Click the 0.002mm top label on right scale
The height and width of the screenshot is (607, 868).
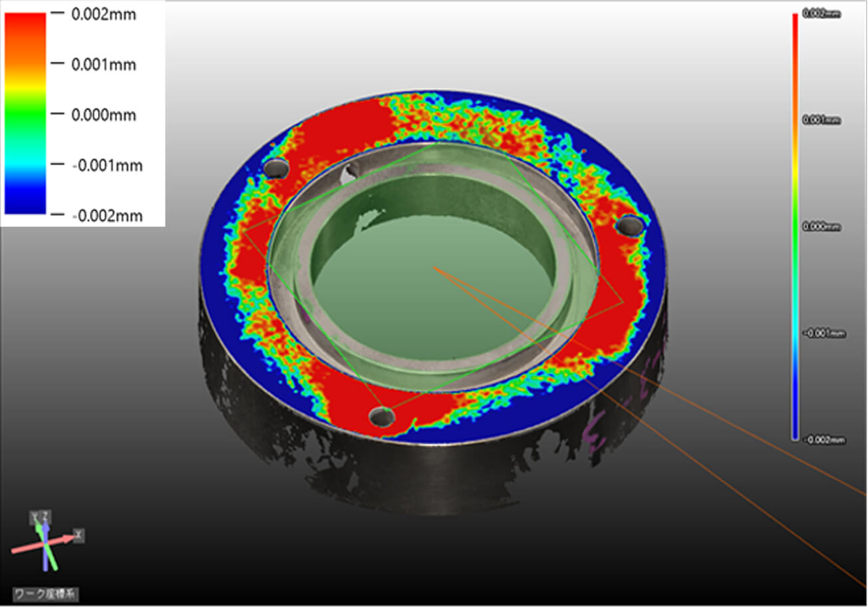point(822,13)
